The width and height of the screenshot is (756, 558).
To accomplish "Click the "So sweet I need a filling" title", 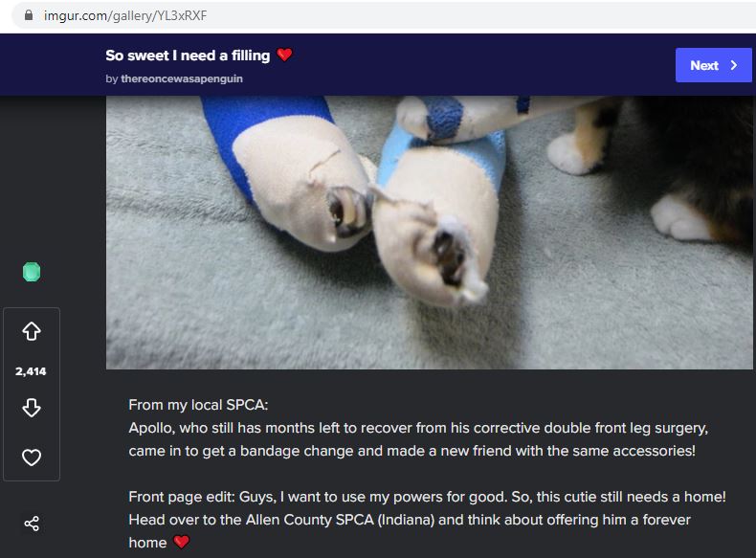I will [188, 56].
